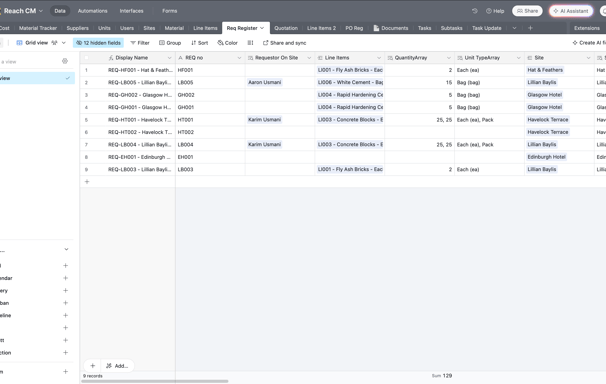Expand Reach CM base name dropdown
Screen dimensions: 606x384
[x=41, y=11]
